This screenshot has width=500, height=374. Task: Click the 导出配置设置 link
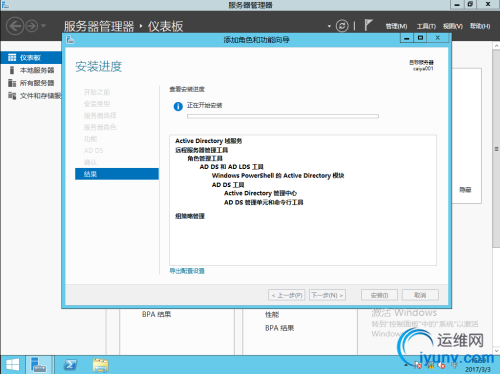[187, 271]
